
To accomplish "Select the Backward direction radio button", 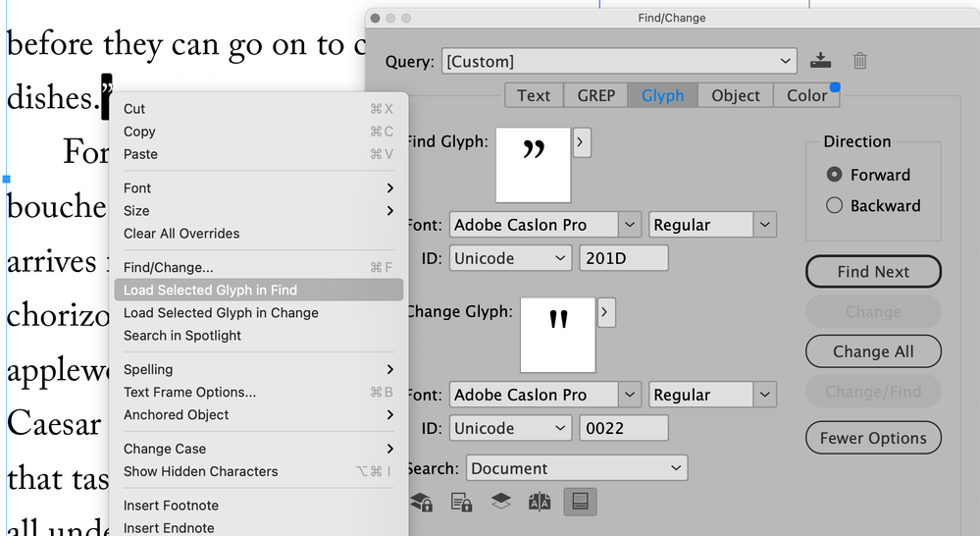I will pyautogui.click(x=835, y=205).
